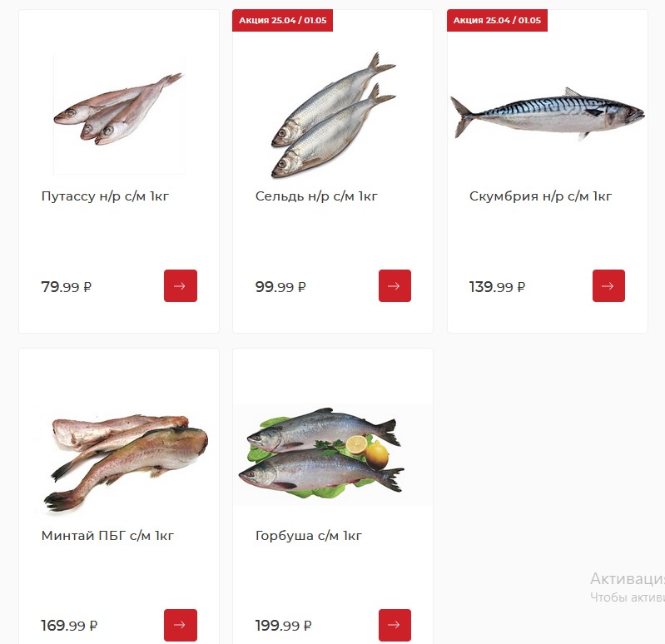Click the 199.99 ₽ price
The height and width of the screenshot is (644, 665).
[x=283, y=626]
